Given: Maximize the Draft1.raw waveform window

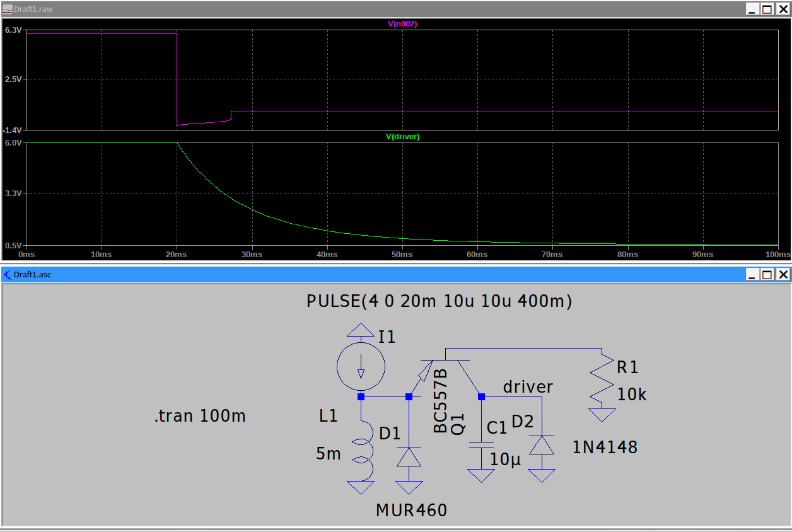Looking at the screenshot, I should pyautogui.click(x=767, y=9).
